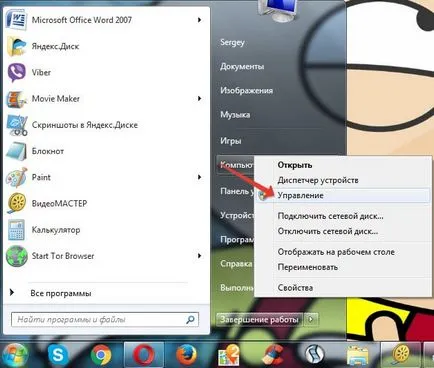Click the Завершение работы button
Viewport: 434px width, 368px height.
pyautogui.click(x=260, y=319)
